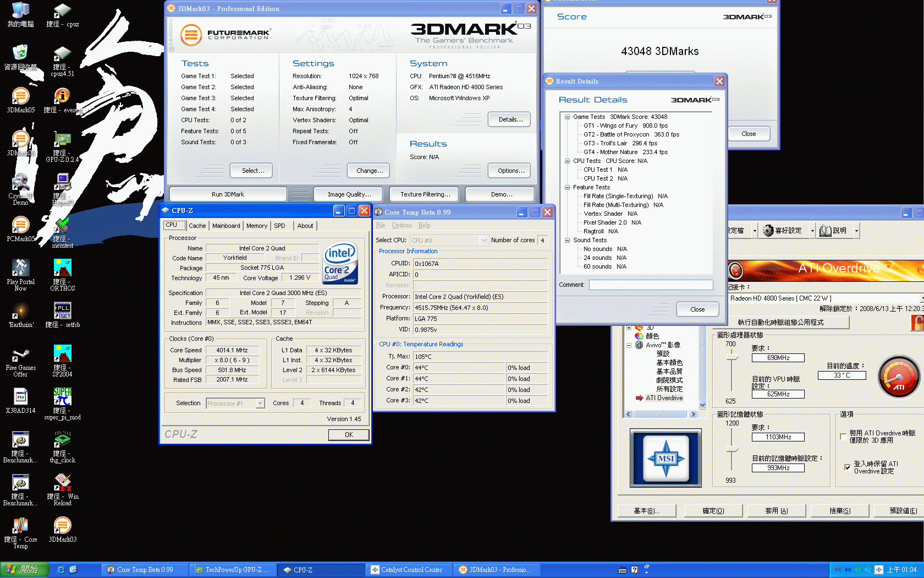Open the Help menu in Core Temp
The width and height of the screenshot is (924, 578).
(x=424, y=225)
